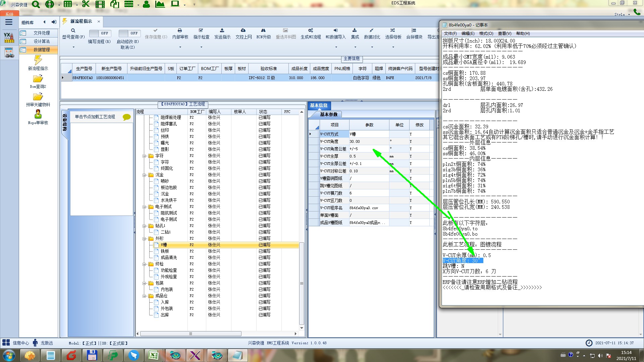Click the green lifebuoy icon in quick-access bar
This screenshot has width=644, height=362.
(x=50, y=4)
